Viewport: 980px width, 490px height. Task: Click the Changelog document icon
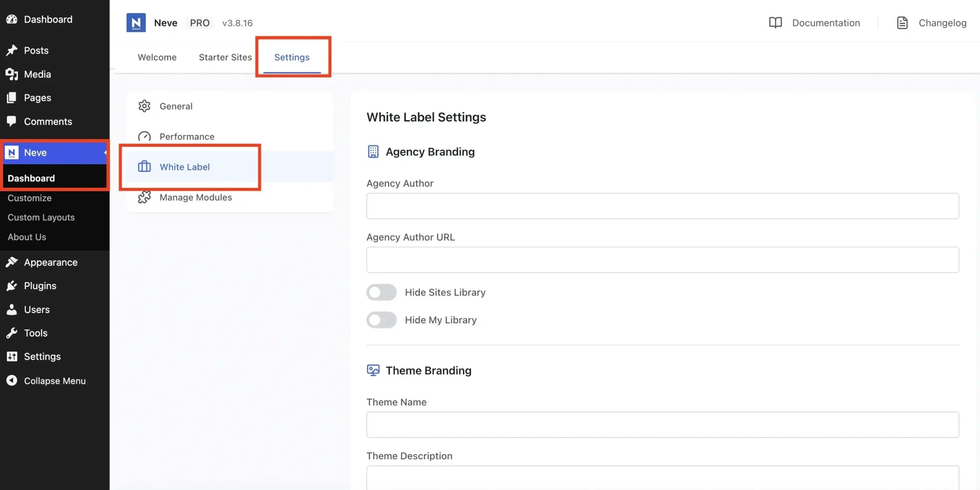902,23
